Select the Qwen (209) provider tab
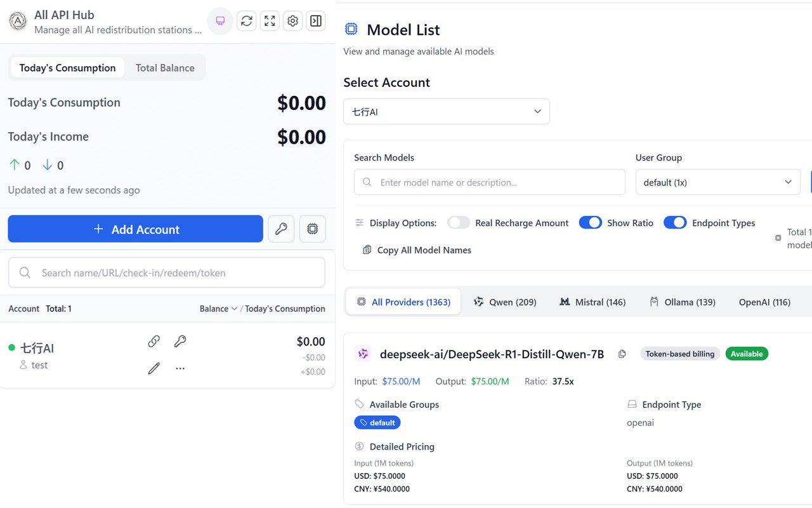This screenshot has height=508, width=812. click(505, 302)
